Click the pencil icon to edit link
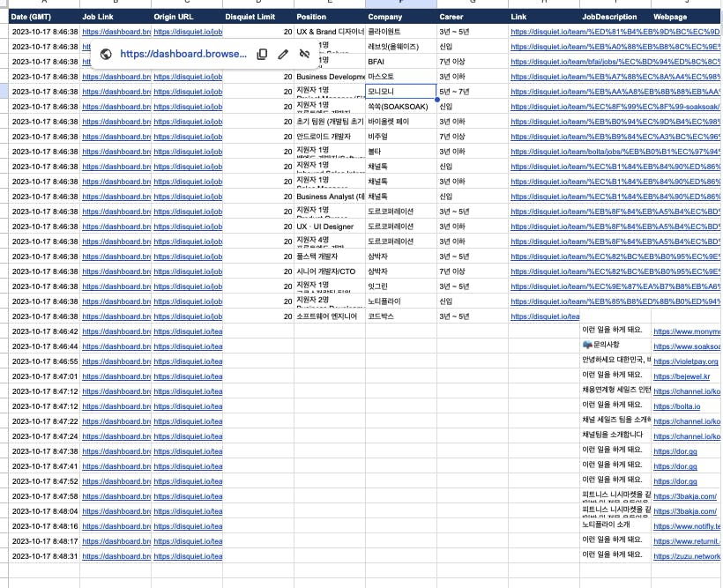Screen dimensions: 723x588 point(283,54)
